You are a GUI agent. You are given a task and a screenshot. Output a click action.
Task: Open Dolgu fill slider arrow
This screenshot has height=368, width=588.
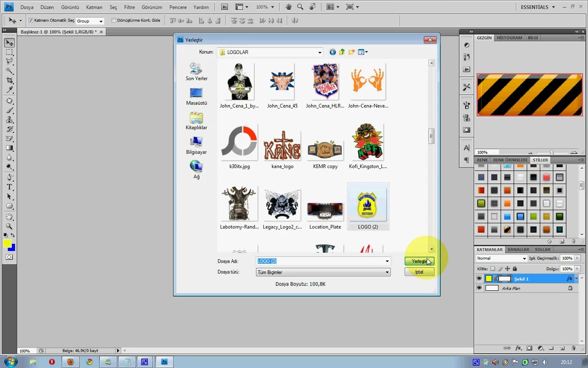577,269
